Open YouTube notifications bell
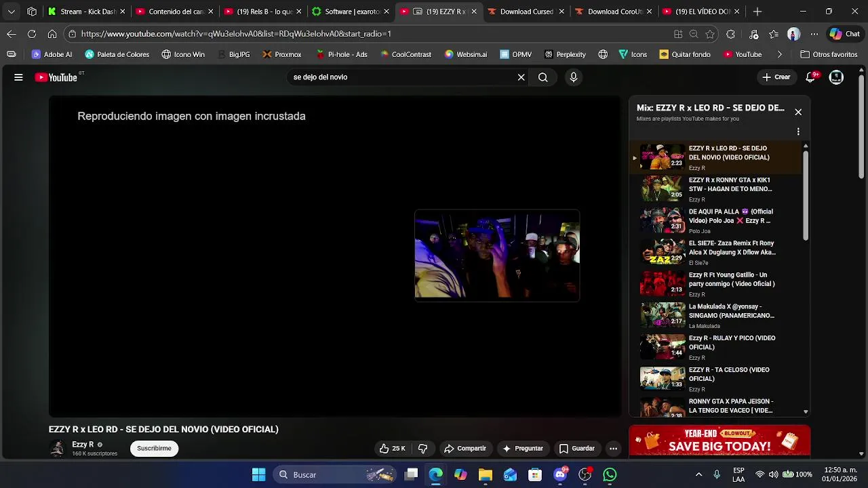 click(x=810, y=77)
